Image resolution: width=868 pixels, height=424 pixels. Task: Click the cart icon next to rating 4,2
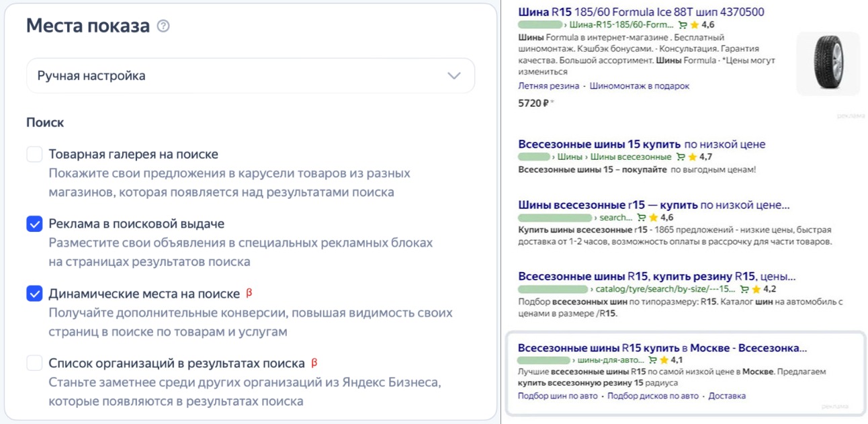(x=744, y=290)
